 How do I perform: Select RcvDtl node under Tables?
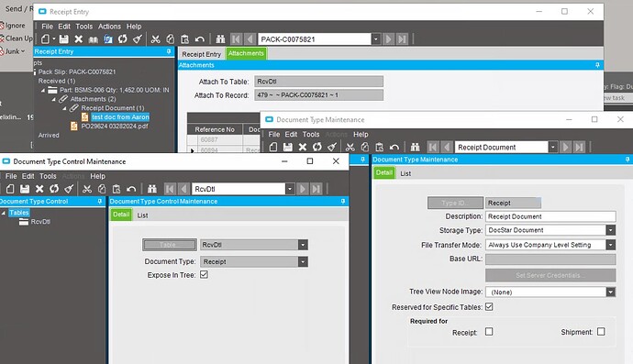[x=40, y=222]
